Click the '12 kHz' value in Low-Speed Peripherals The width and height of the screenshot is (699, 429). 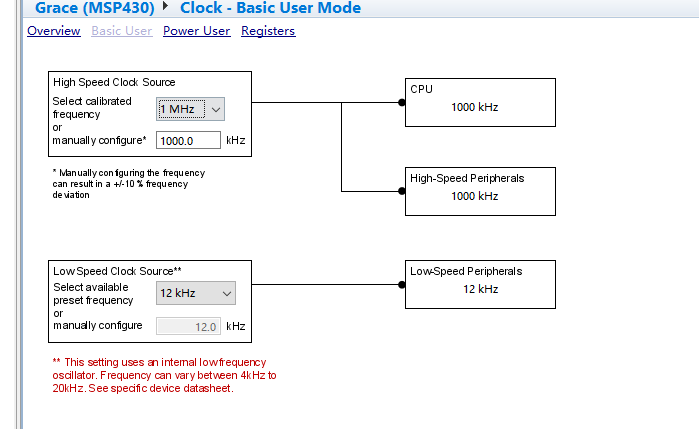pyautogui.click(x=480, y=289)
